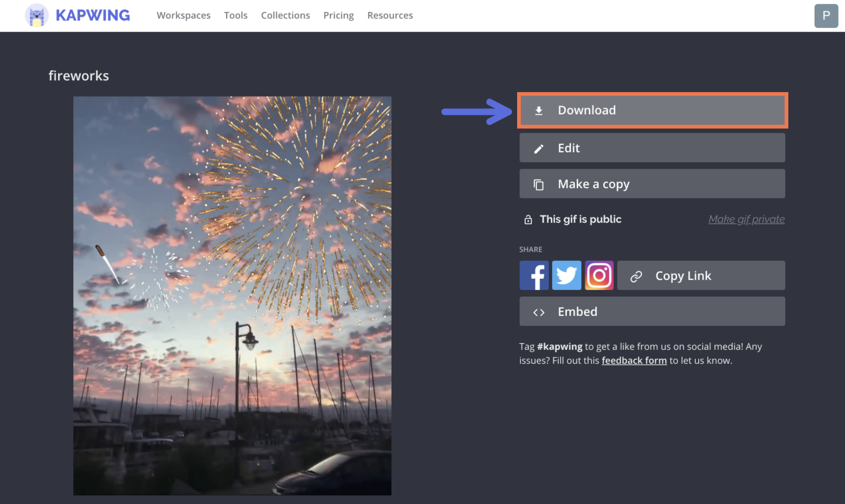This screenshot has height=504, width=845.
Task: View the Pricing page
Action: pos(338,15)
